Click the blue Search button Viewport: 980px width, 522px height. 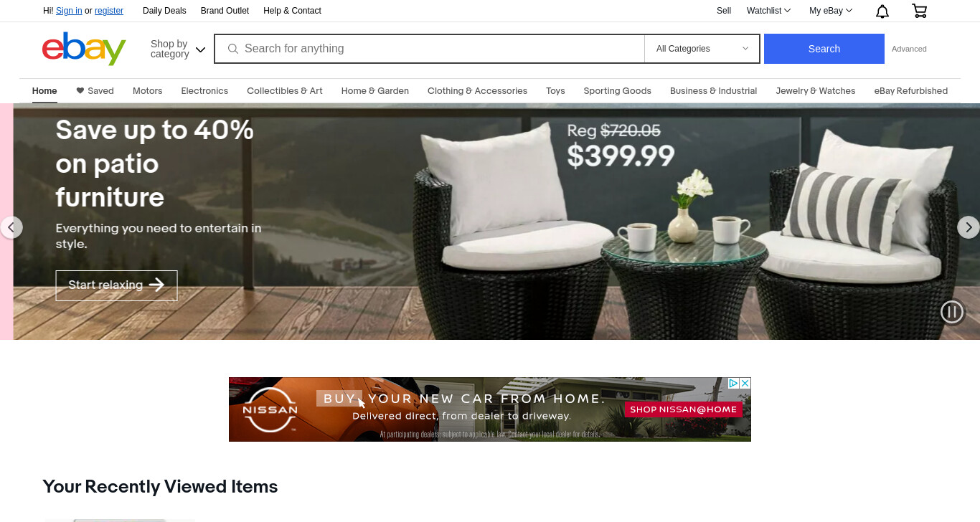tap(824, 49)
